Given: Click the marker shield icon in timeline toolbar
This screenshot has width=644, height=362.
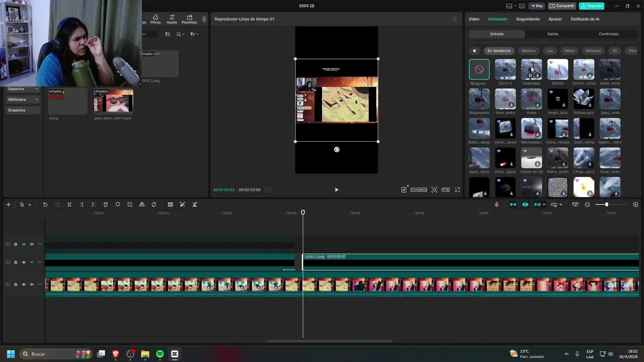Looking at the screenshot, I should click(x=118, y=205).
